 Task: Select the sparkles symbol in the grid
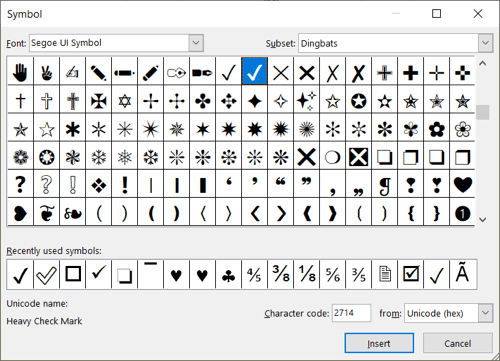[x=306, y=100]
